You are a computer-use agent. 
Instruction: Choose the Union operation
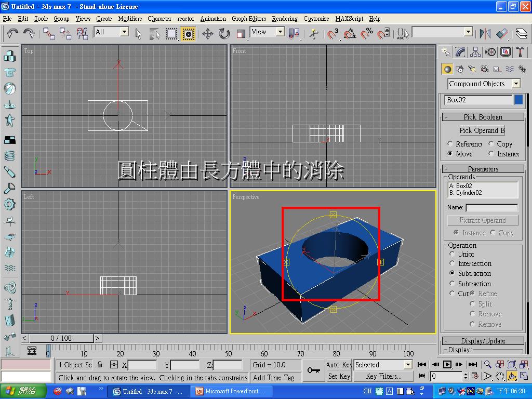click(x=452, y=254)
